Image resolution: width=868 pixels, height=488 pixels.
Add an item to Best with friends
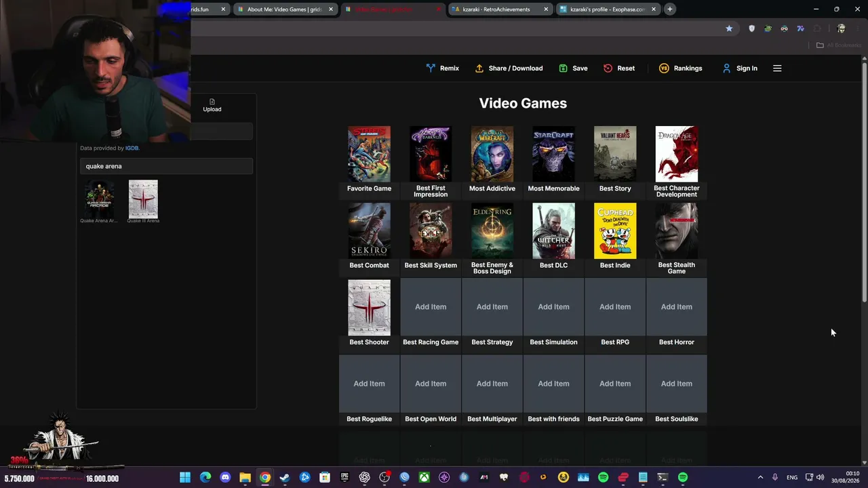[553, 384]
